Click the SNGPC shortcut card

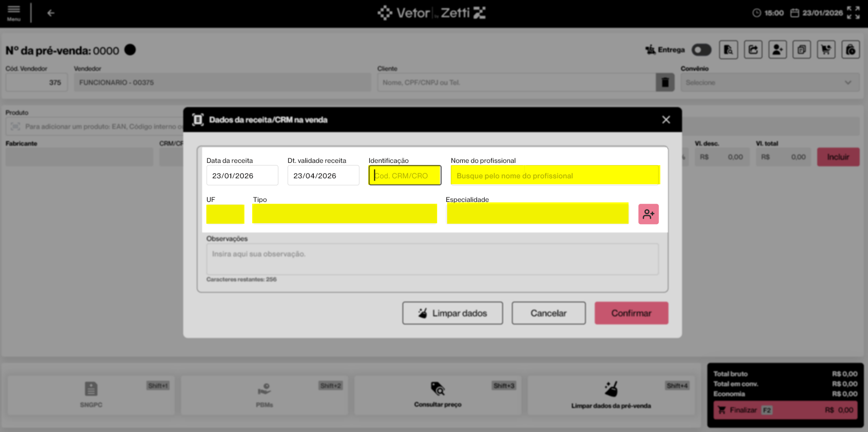pos(91,395)
